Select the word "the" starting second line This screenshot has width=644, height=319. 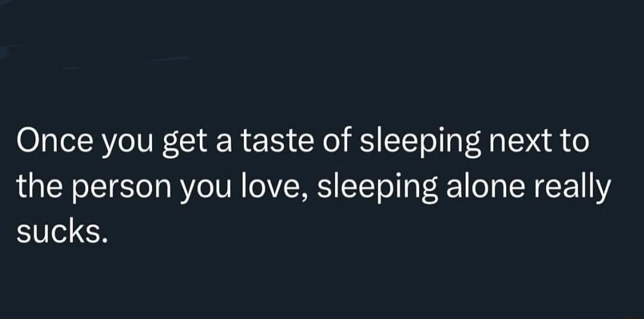coord(41,187)
